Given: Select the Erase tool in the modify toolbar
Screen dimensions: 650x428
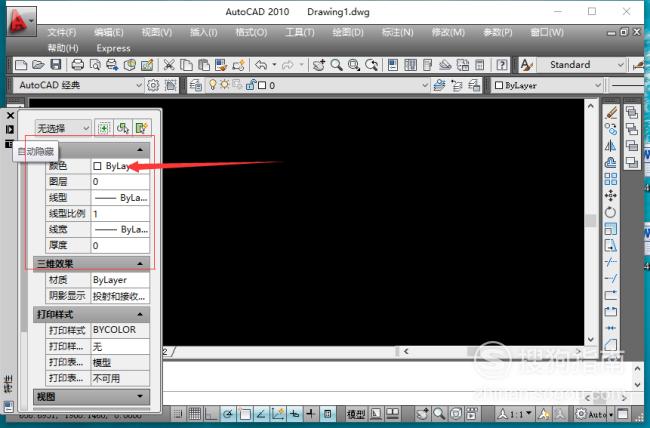Looking at the screenshot, I should [x=611, y=112].
